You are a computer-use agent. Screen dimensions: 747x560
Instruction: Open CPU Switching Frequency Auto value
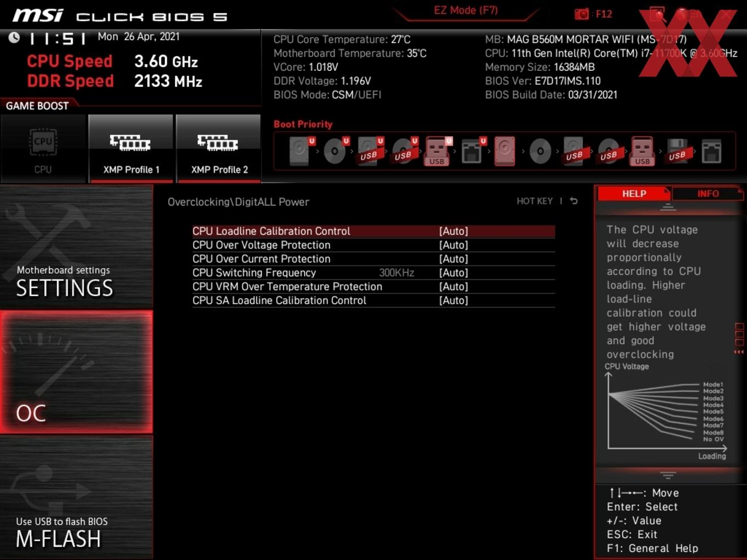(x=454, y=272)
